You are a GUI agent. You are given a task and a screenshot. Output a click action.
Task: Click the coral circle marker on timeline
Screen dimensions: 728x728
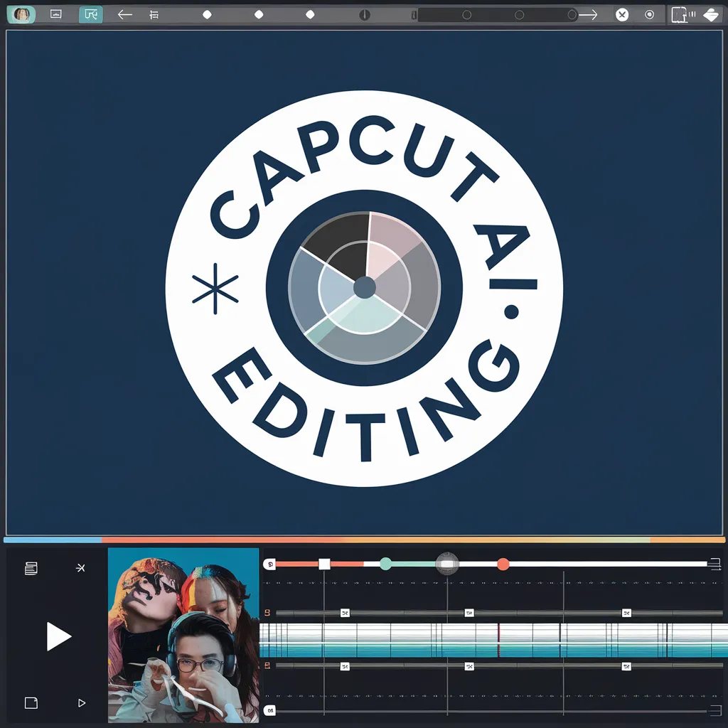click(503, 564)
